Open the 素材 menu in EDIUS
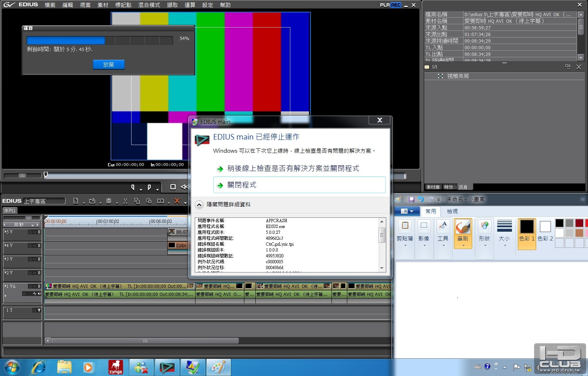This screenshot has height=376, width=588. (x=103, y=5)
